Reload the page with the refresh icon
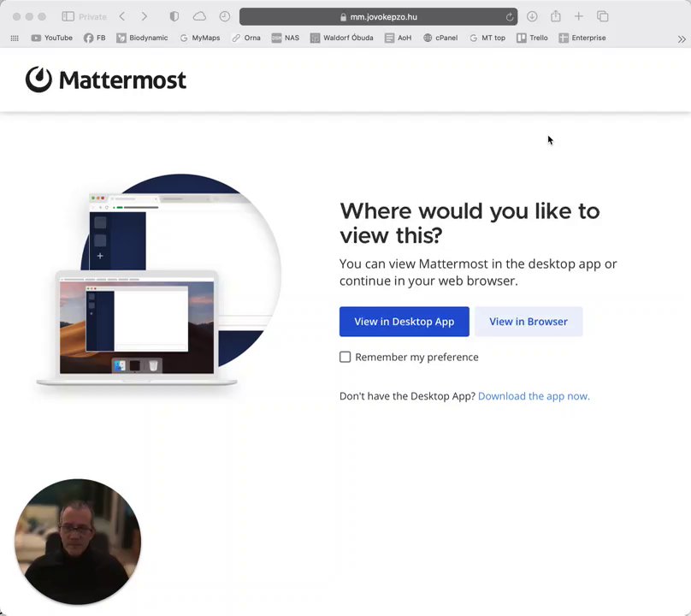691x616 pixels. [x=510, y=17]
